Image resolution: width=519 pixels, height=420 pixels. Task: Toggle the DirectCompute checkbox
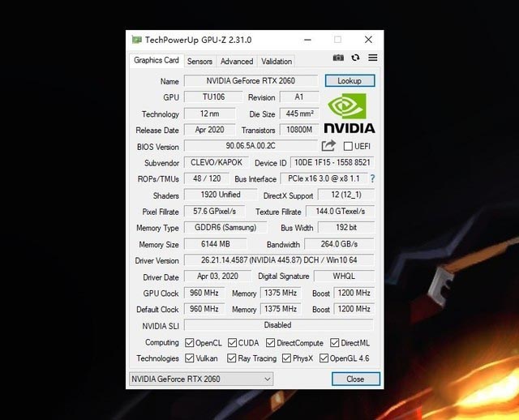[270, 343]
